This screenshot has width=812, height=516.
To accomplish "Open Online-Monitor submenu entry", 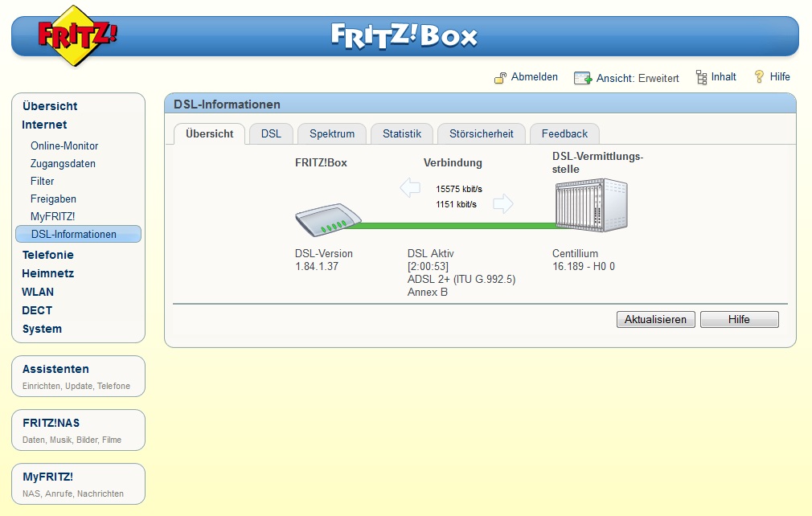I will [x=64, y=146].
